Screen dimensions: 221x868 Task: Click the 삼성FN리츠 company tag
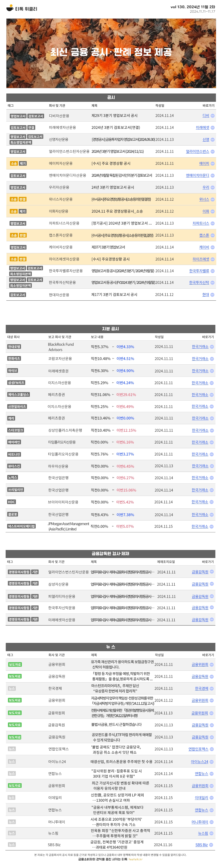click(x=16, y=383)
